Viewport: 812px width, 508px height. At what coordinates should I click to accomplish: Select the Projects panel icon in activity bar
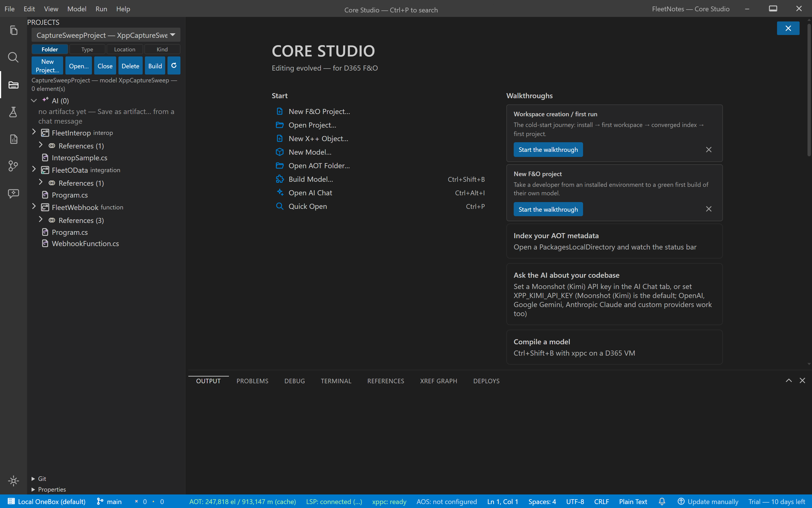(14, 85)
